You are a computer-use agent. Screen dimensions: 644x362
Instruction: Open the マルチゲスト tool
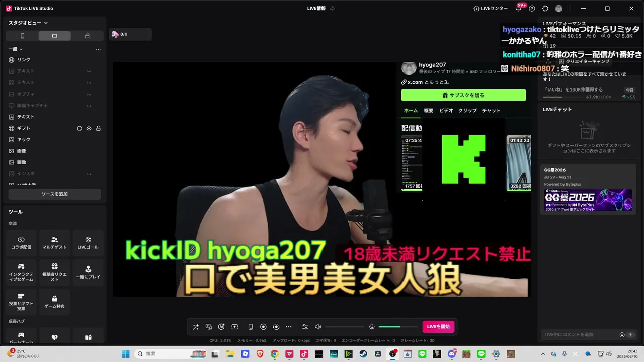(x=54, y=243)
